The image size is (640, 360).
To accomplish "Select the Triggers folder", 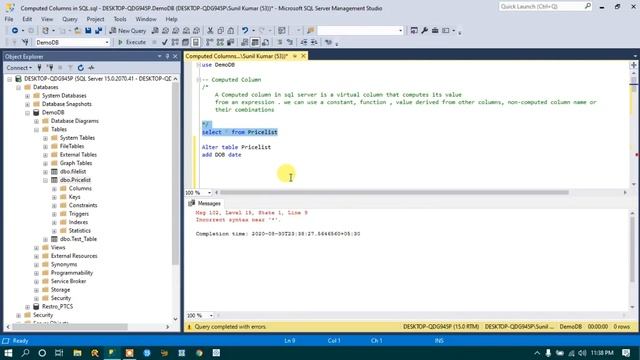I will (x=78, y=214).
